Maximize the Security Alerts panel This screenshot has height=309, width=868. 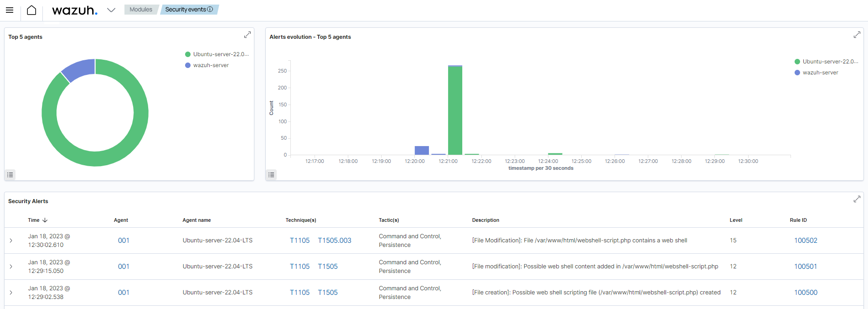pyautogui.click(x=857, y=199)
